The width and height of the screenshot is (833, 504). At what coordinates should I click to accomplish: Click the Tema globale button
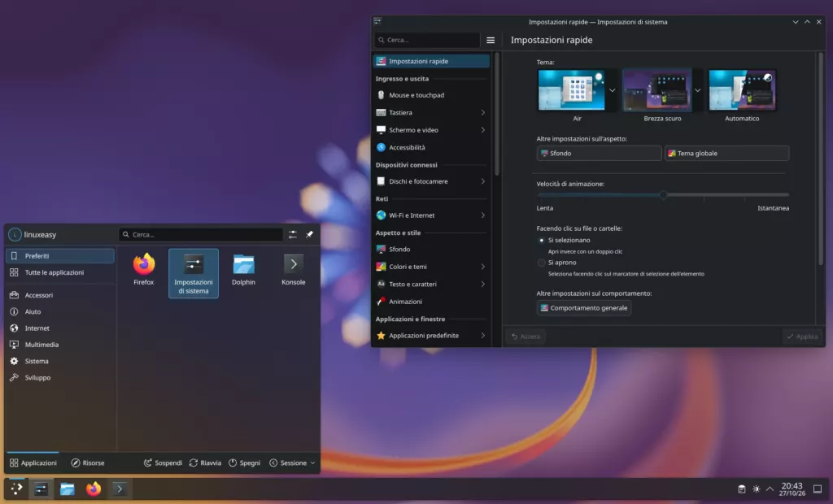[x=726, y=153]
